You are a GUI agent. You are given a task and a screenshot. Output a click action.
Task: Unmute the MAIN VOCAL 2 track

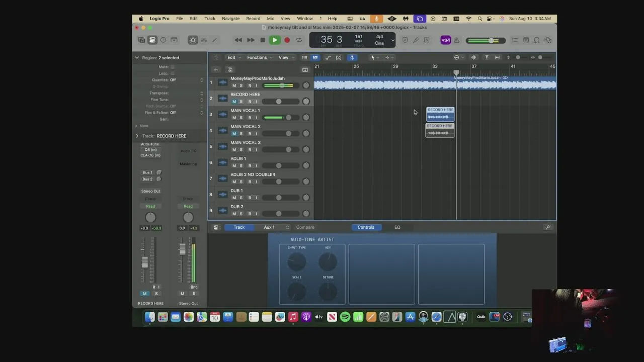(x=234, y=134)
